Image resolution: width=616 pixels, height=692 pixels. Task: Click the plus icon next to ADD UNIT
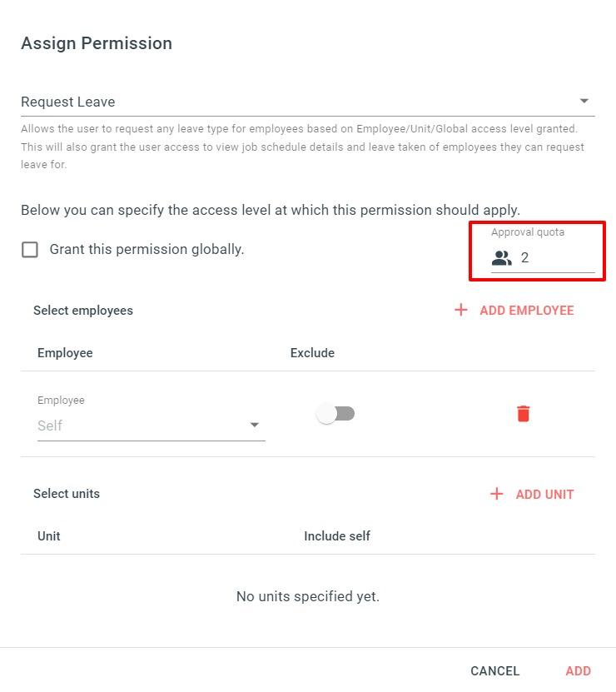tap(496, 494)
